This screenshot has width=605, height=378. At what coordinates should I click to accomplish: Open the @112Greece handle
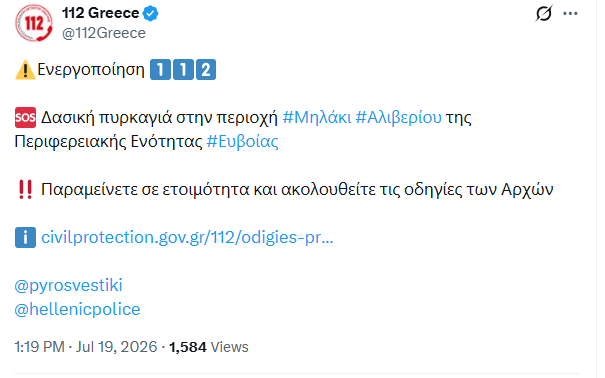[x=104, y=33]
